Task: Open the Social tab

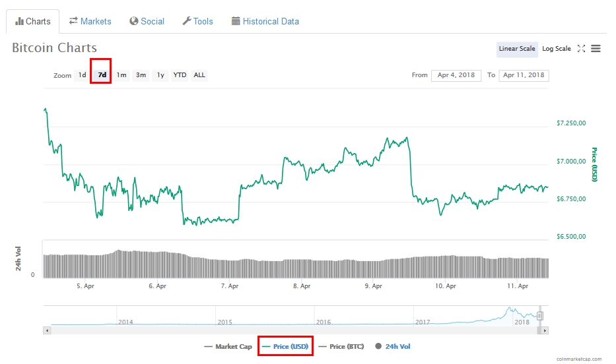Action: click(x=147, y=22)
